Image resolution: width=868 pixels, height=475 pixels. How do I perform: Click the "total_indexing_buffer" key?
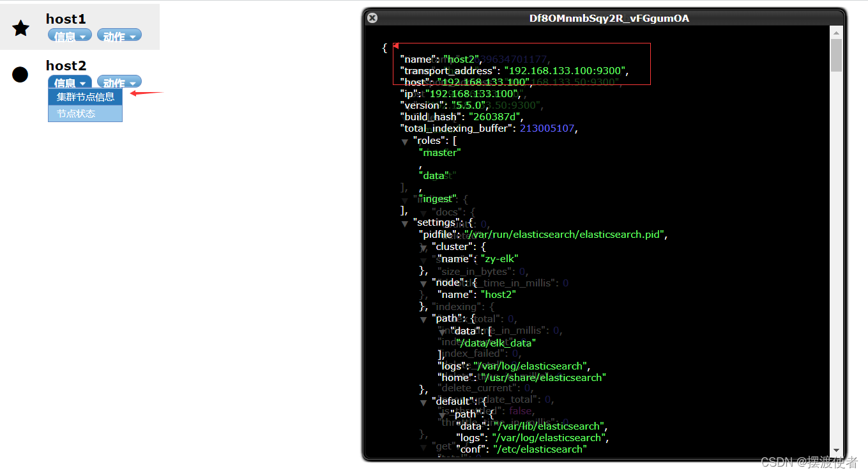pyautogui.click(x=457, y=128)
